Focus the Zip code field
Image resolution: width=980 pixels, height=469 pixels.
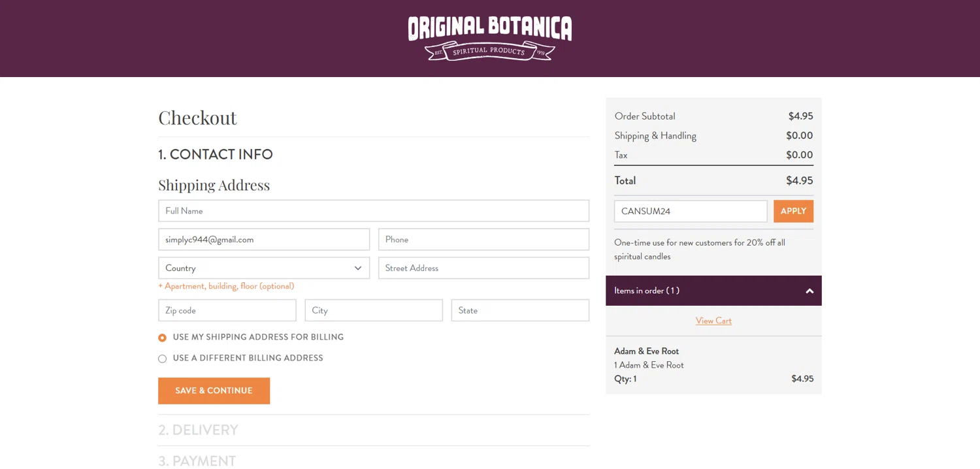227,310
